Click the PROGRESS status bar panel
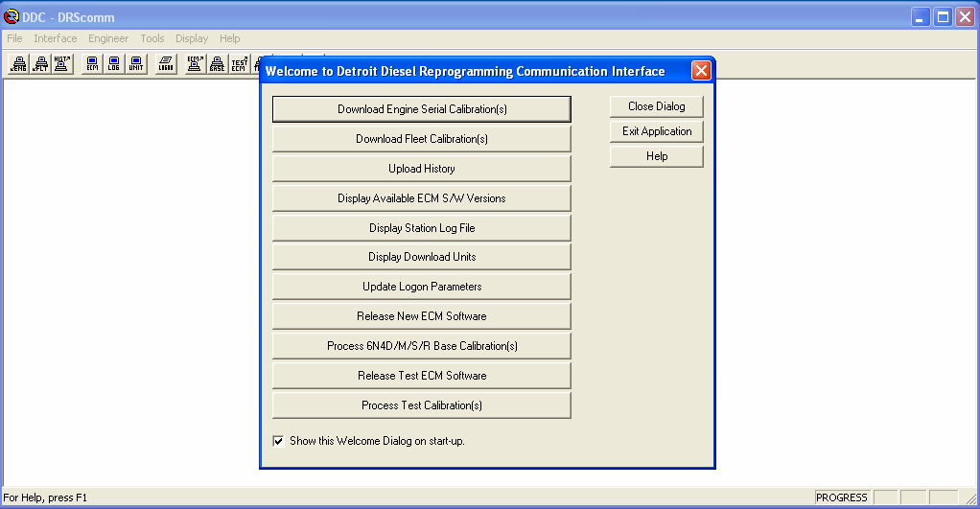This screenshot has height=509, width=980. coord(842,497)
